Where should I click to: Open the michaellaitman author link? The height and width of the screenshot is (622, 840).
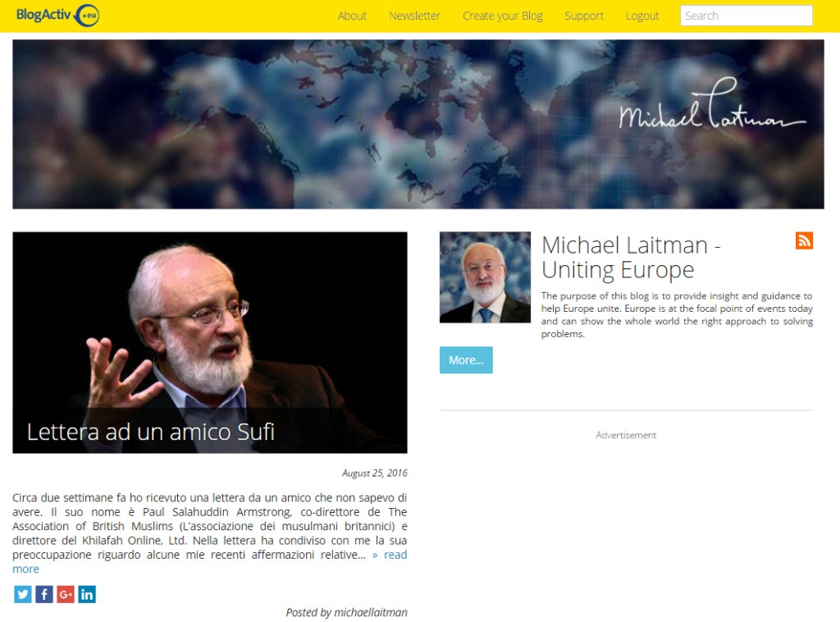[370, 612]
